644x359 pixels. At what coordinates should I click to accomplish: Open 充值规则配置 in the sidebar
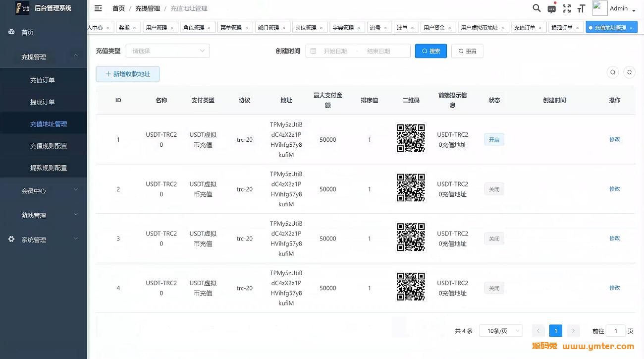[44, 146]
